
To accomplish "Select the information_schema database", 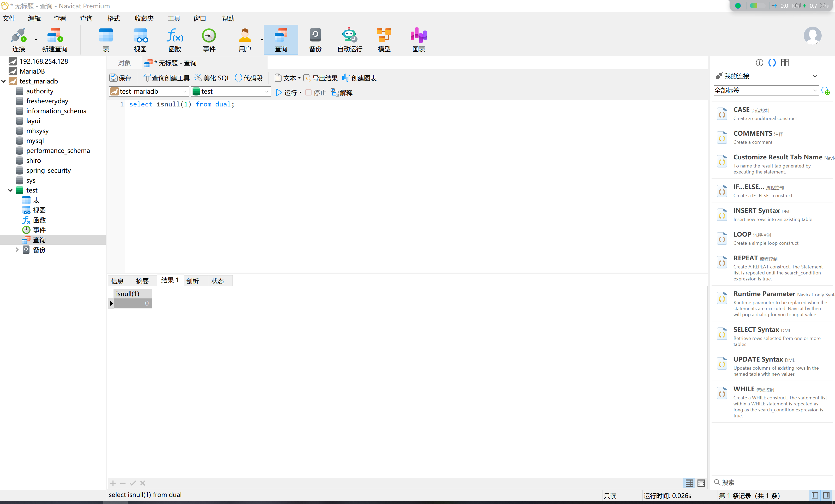I will (56, 111).
